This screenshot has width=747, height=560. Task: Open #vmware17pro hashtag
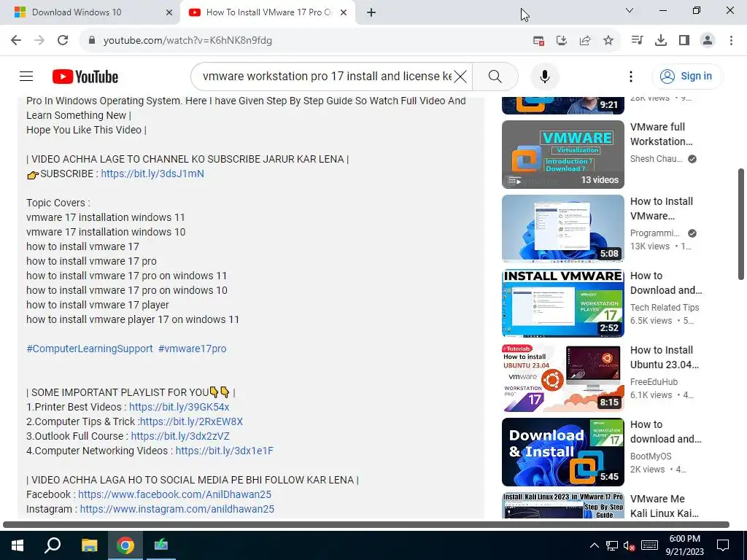pos(192,348)
